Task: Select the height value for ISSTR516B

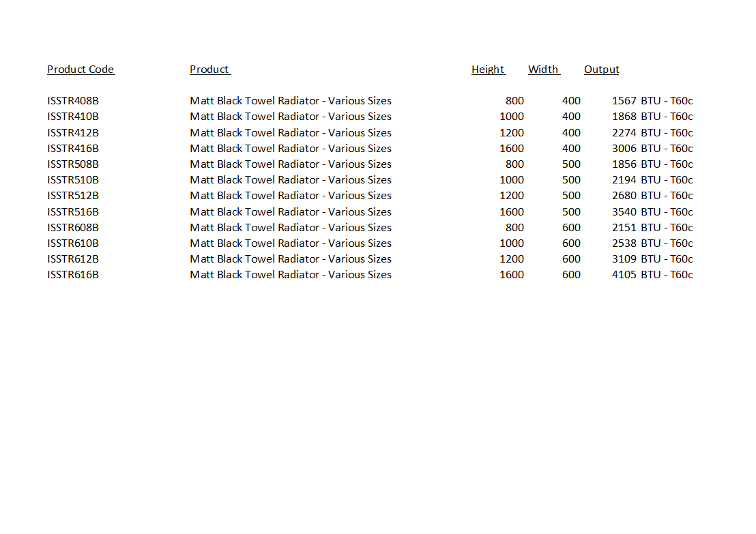Action: (x=512, y=212)
